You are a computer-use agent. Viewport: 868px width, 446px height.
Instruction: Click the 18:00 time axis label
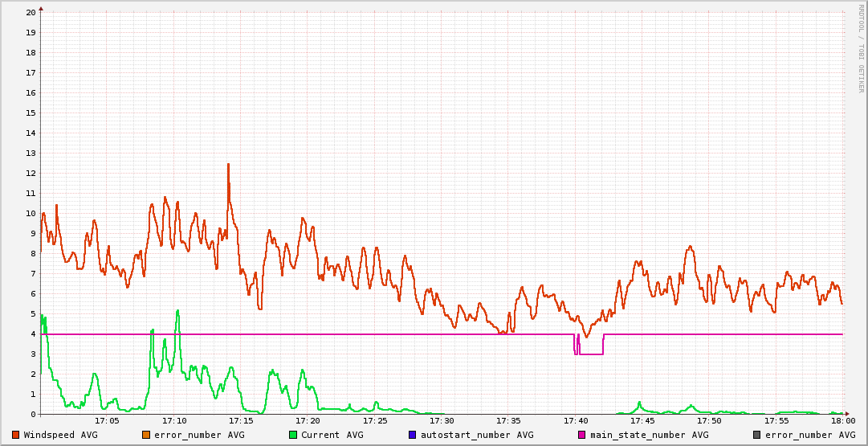pyautogui.click(x=842, y=420)
